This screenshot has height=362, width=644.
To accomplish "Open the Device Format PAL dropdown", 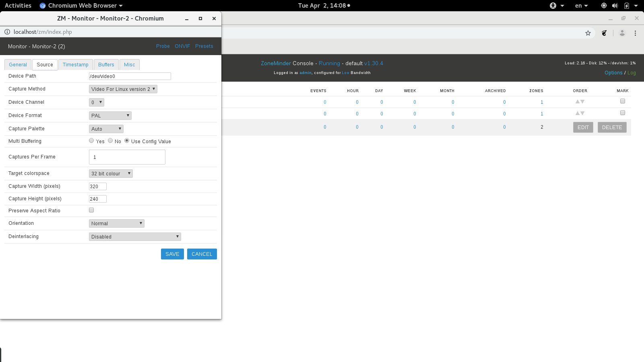I will coord(110,115).
